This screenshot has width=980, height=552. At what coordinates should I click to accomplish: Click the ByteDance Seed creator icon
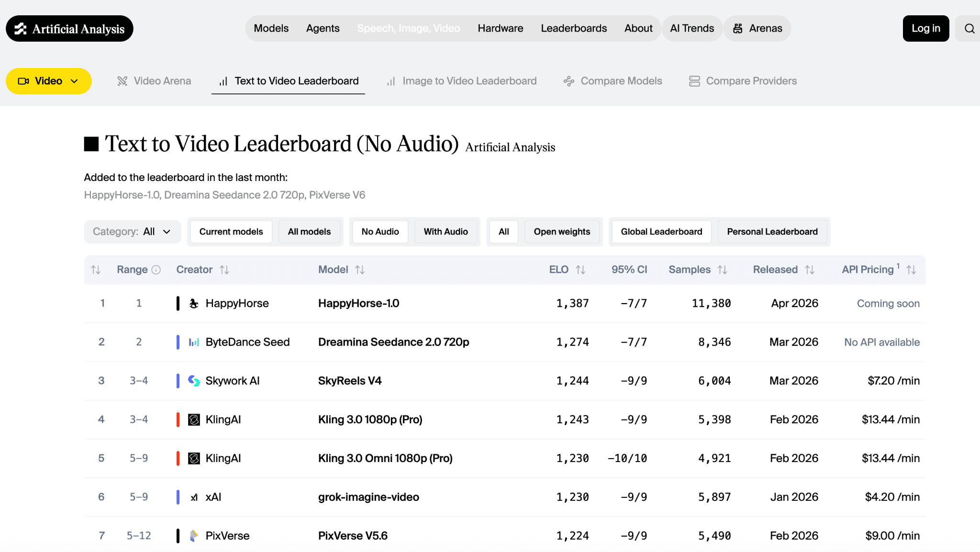coord(193,342)
